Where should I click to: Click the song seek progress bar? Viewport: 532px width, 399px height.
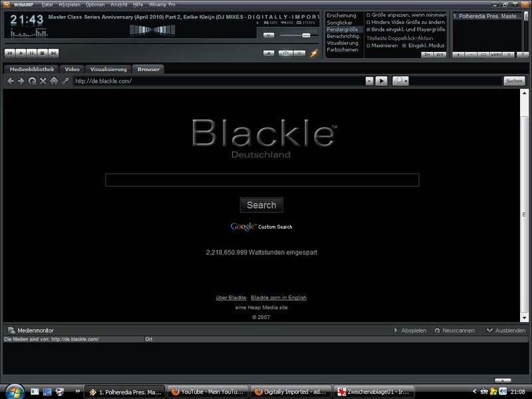[x=162, y=44]
